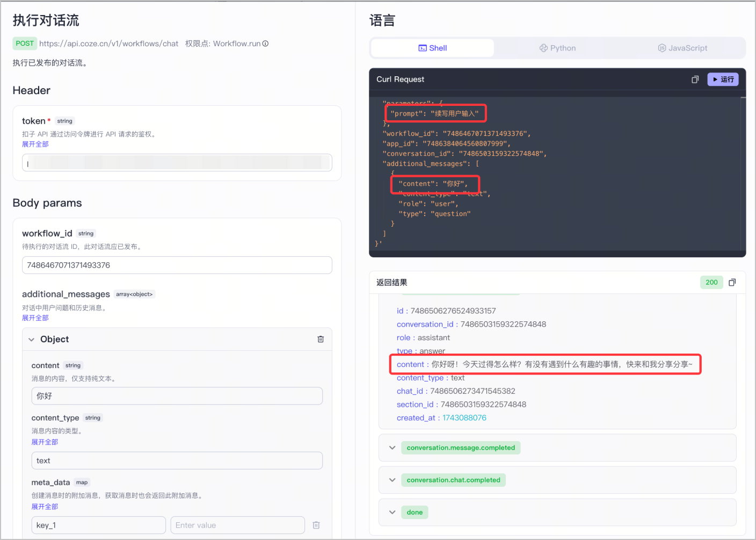Delete the key_1 meta_data row
This screenshot has height=540, width=756.
(316, 525)
